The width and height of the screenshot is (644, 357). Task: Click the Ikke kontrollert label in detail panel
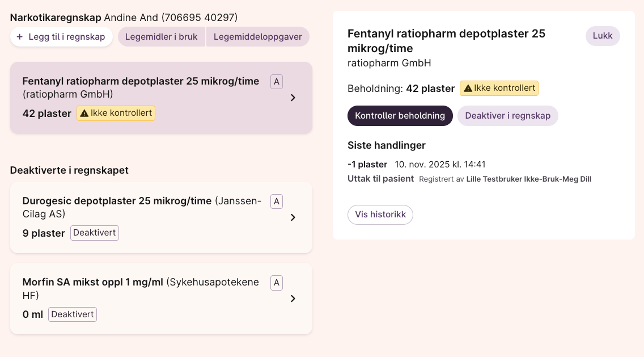tap(505, 88)
